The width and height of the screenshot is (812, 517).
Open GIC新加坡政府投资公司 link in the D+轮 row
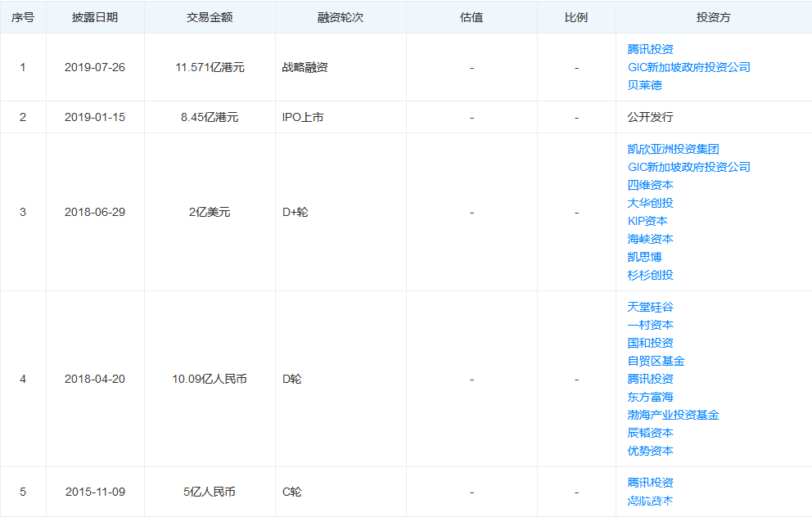688,167
